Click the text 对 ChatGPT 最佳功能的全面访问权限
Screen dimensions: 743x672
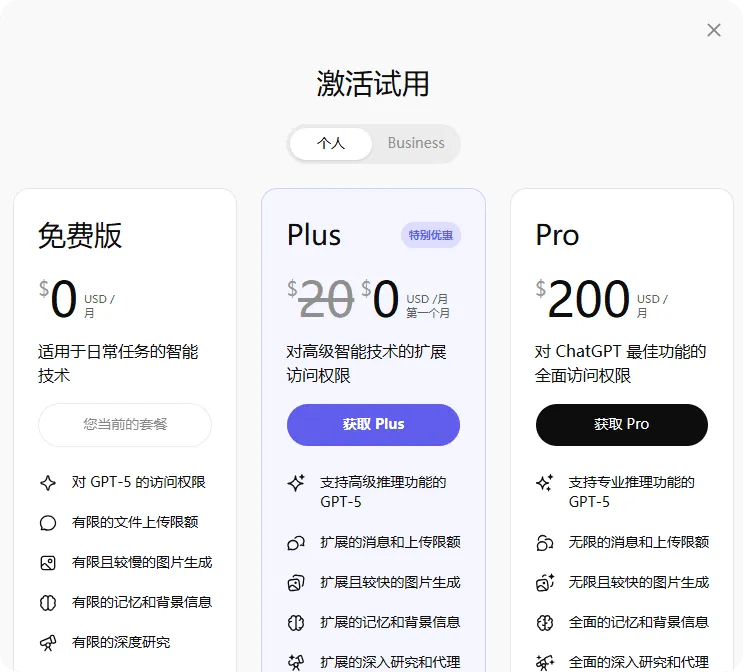620,363
